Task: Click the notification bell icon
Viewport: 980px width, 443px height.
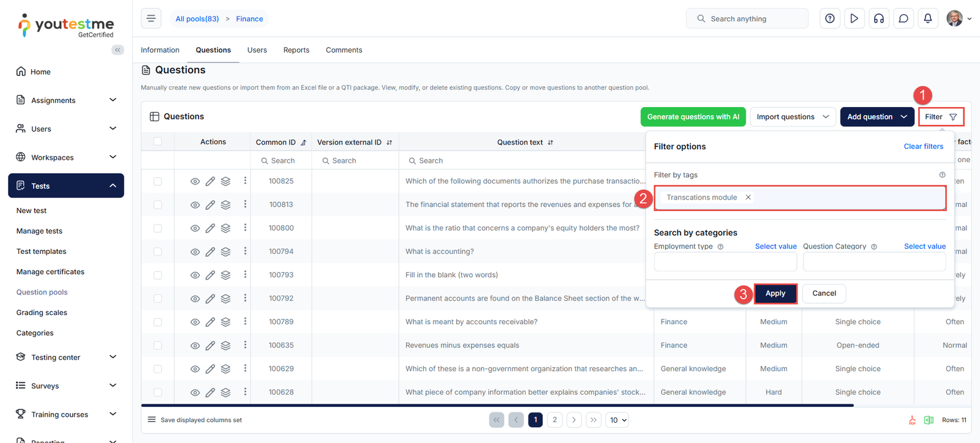Action: (x=927, y=18)
